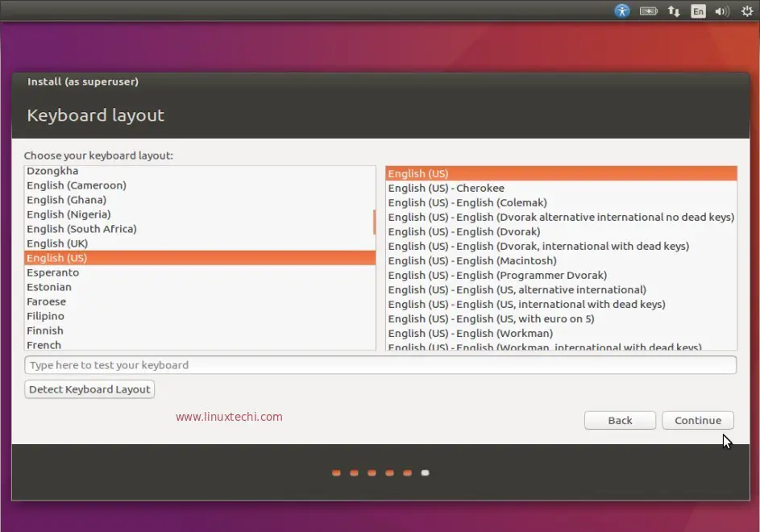This screenshot has height=532, width=760.
Task: Pick the English (Macintosh) variant
Action: tap(561, 261)
